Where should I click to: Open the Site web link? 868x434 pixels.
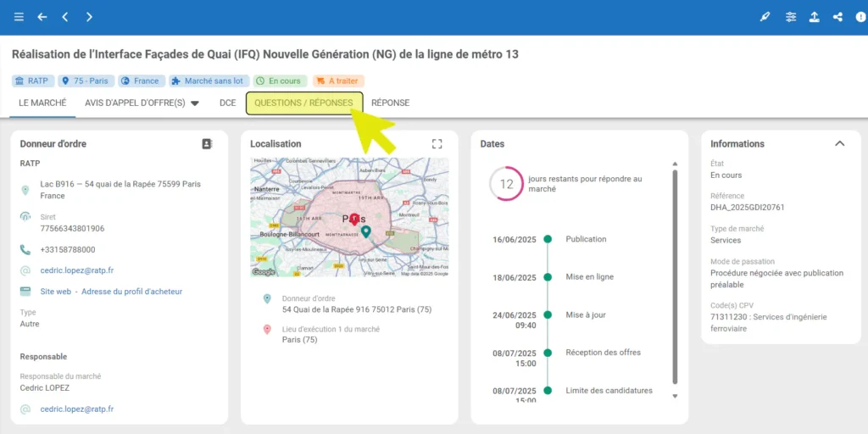click(55, 292)
